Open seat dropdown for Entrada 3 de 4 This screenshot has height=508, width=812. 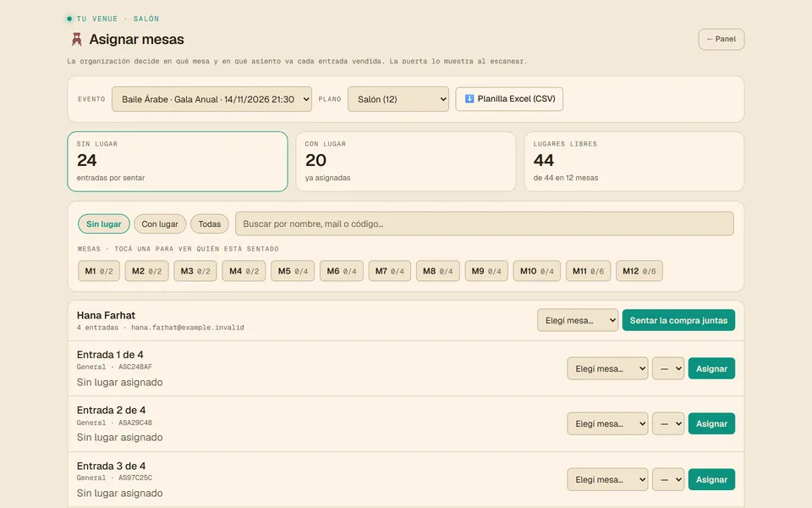click(668, 480)
